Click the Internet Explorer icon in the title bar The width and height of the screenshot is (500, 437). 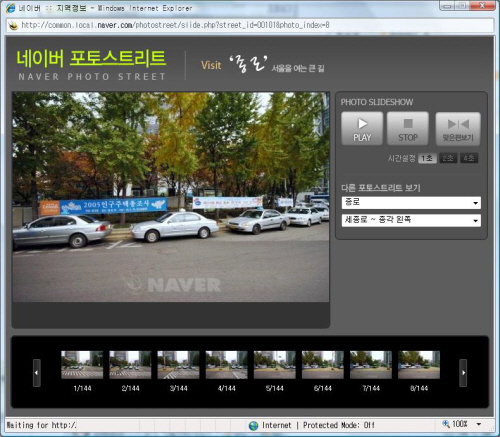(x=10, y=8)
